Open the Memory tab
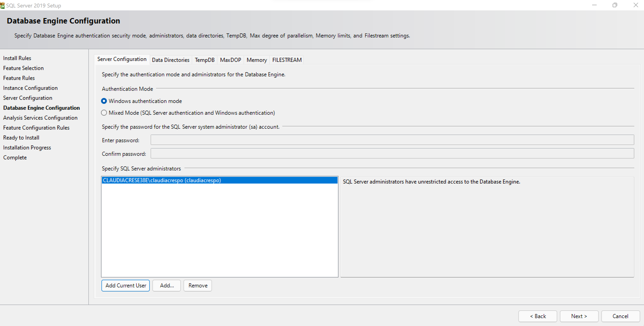 click(x=257, y=60)
